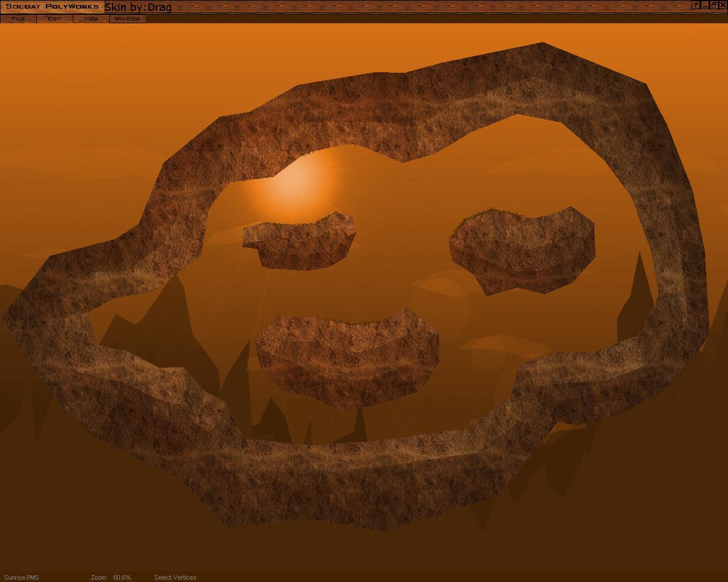Click the 'Skin by:Drag' title text

[x=138, y=7]
